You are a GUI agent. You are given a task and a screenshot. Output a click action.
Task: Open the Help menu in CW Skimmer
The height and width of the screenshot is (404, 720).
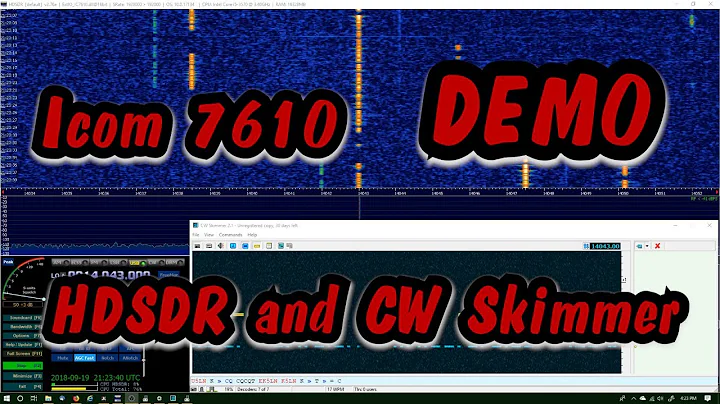pos(252,235)
